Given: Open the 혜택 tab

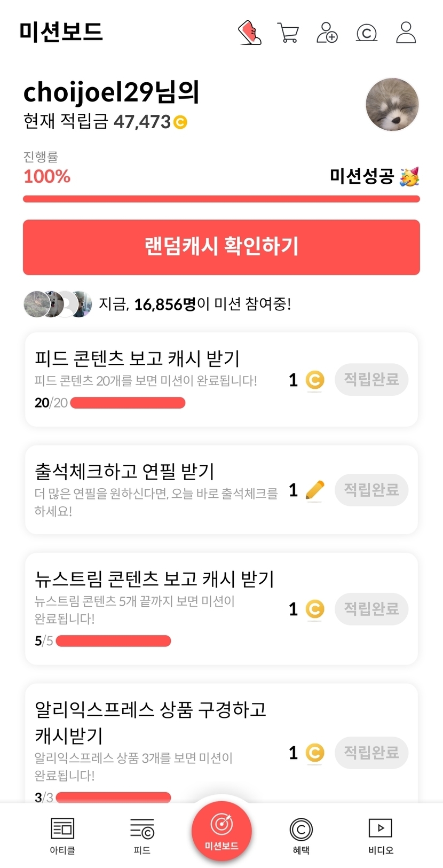Looking at the screenshot, I should coord(301,835).
